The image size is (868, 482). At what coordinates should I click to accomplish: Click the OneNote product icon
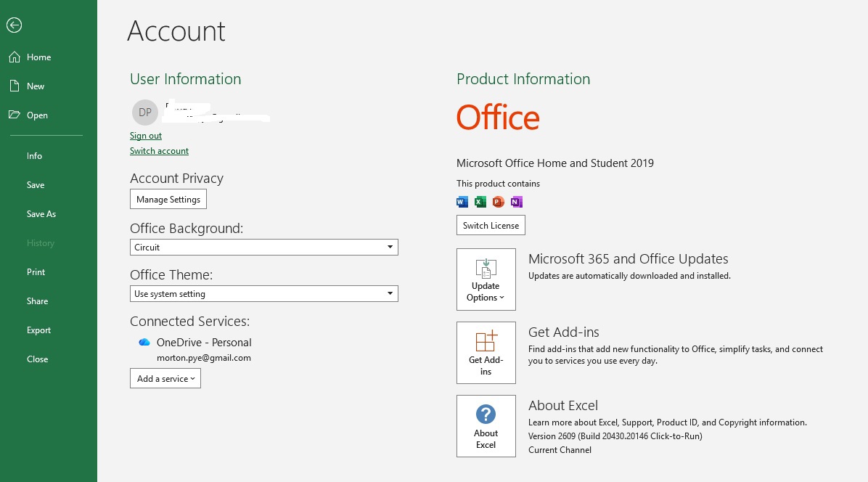click(x=517, y=202)
